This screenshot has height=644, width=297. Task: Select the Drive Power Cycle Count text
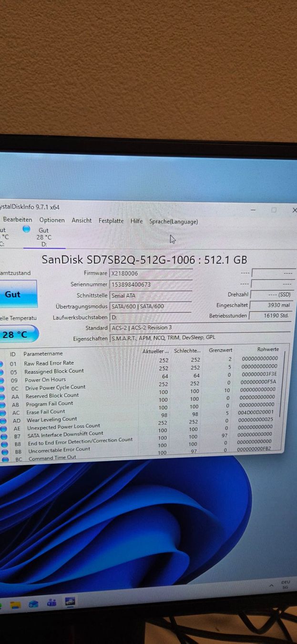[55, 387]
